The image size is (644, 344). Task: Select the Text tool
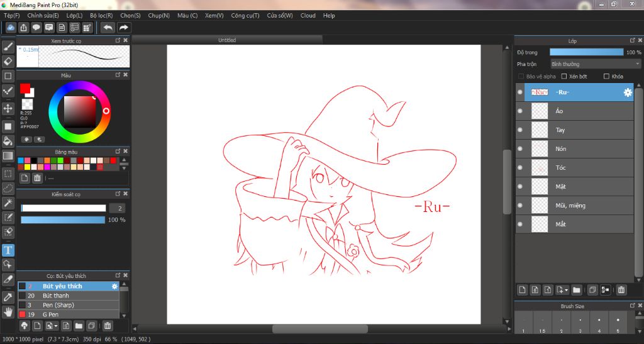tap(8, 250)
